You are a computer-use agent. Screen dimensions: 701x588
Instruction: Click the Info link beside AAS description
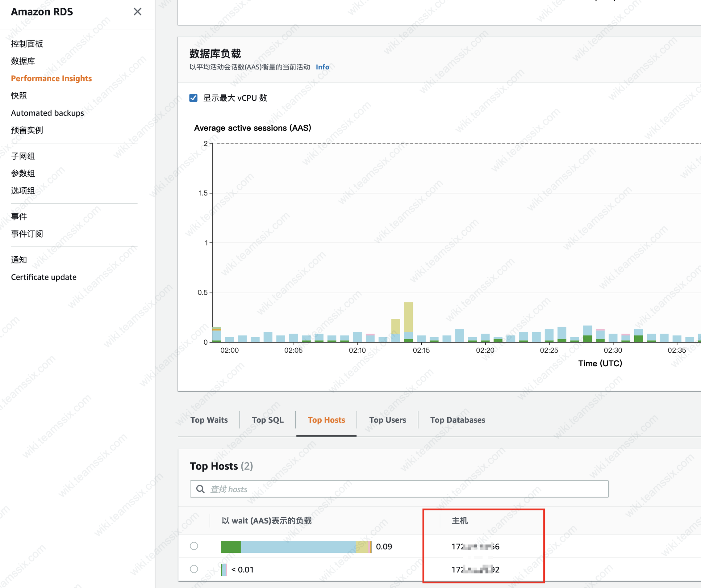(x=322, y=67)
